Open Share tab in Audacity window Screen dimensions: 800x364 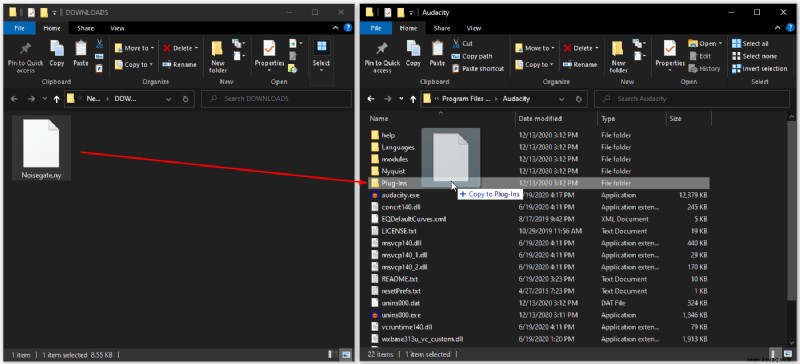coord(442,28)
